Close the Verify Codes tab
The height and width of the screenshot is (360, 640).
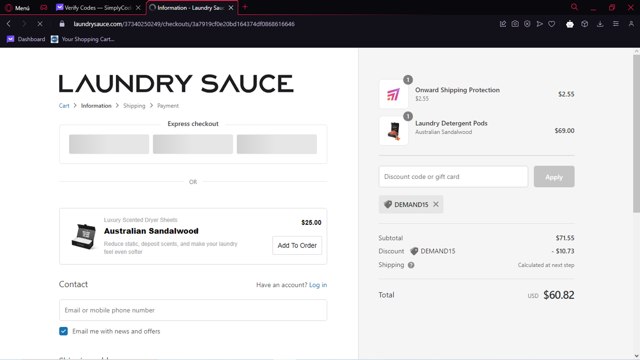click(x=138, y=8)
